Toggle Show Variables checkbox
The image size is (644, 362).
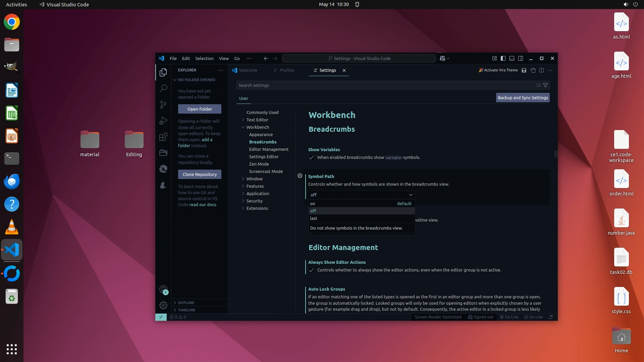(311, 158)
